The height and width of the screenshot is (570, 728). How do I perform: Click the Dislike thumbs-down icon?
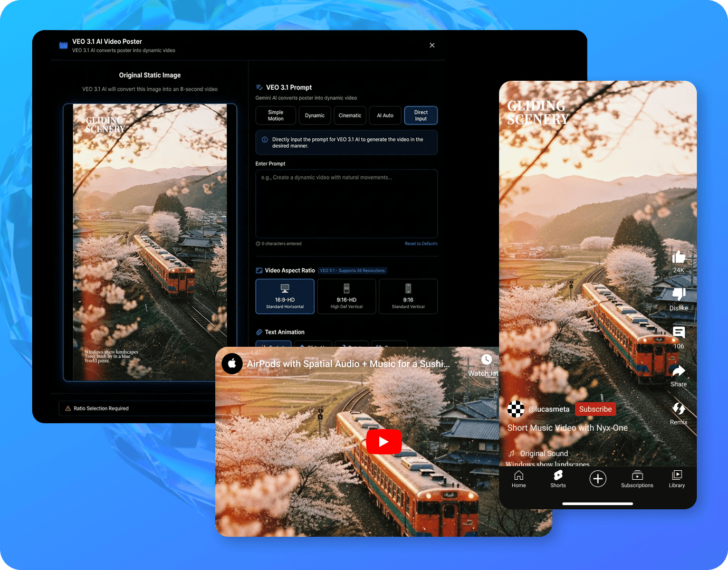[678, 294]
